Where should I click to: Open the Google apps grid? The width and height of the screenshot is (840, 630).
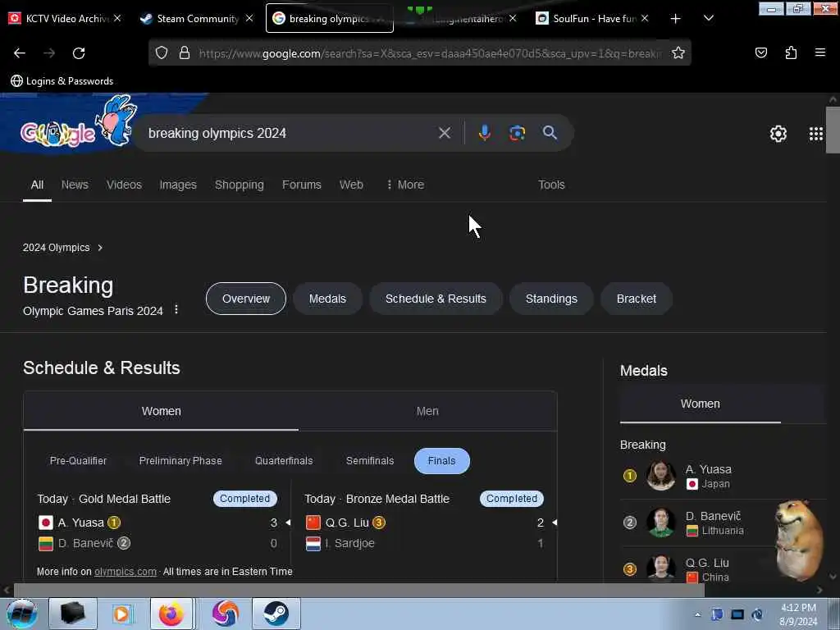[815, 134]
